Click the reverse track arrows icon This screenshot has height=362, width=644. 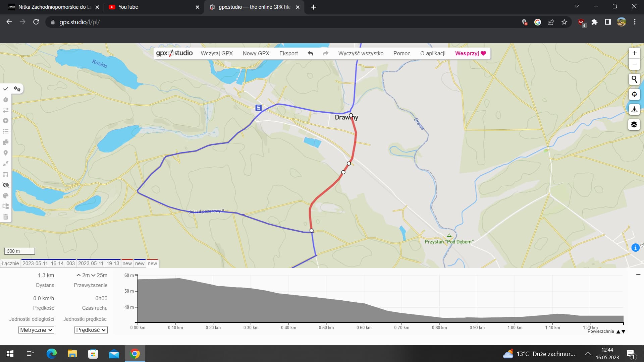coord(6,110)
